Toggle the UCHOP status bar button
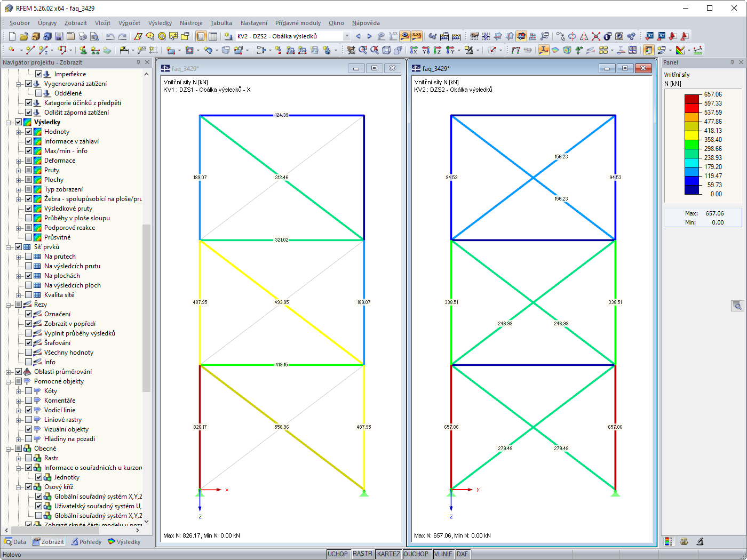The width and height of the screenshot is (747, 560). (338, 554)
